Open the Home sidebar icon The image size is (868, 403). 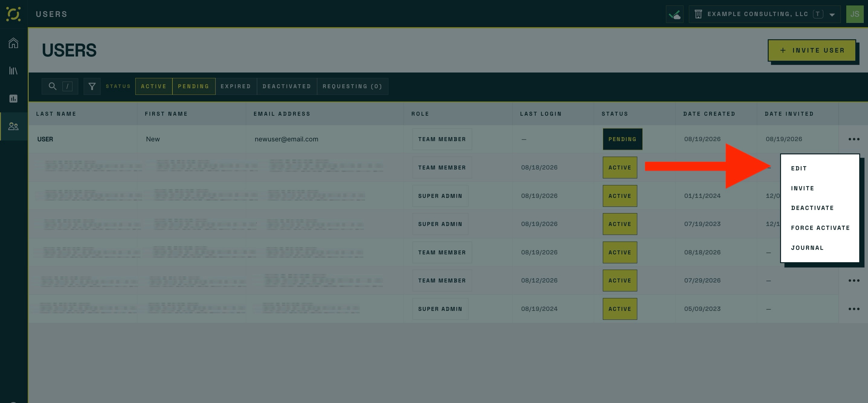point(14,43)
